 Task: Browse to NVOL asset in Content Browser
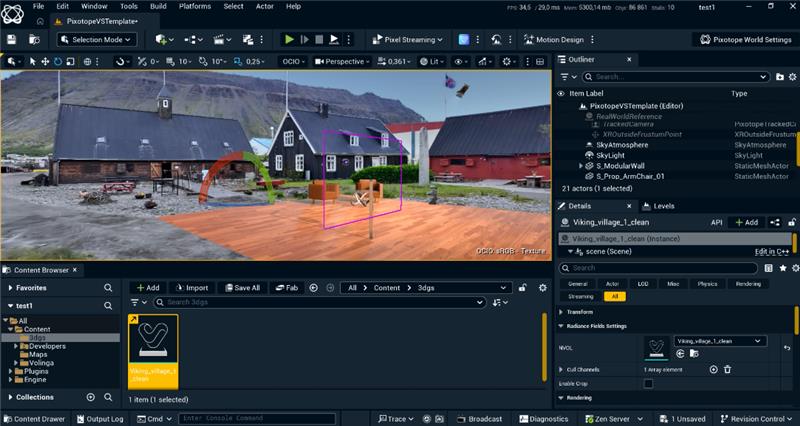(693, 353)
